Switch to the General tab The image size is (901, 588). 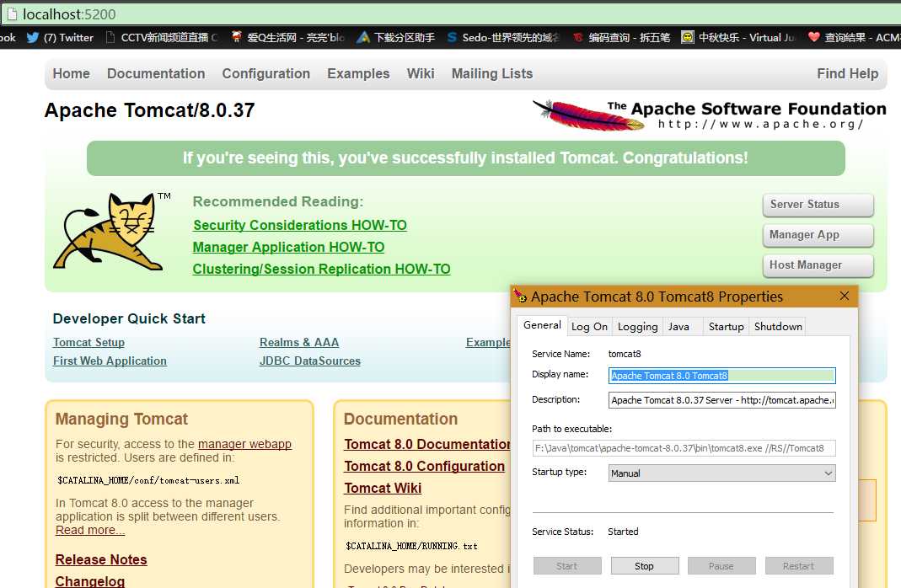(542, 325)
